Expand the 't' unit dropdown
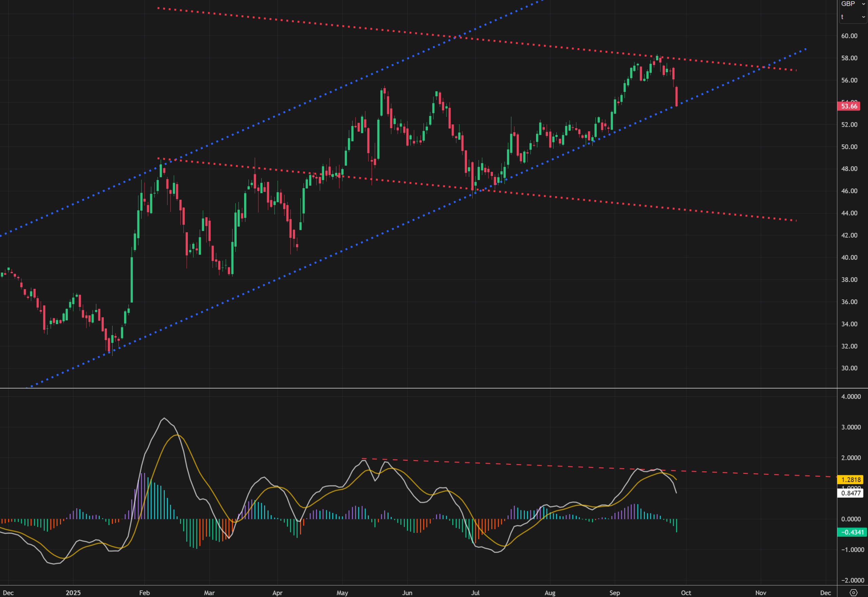 point(853,17)
